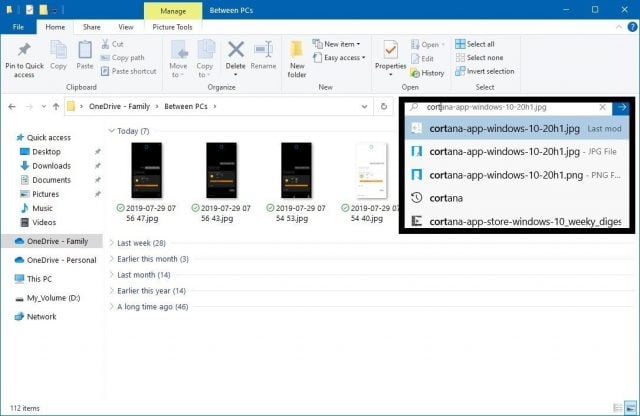
Task: Select the JPG File suggestion
Action: pos(517,151)
